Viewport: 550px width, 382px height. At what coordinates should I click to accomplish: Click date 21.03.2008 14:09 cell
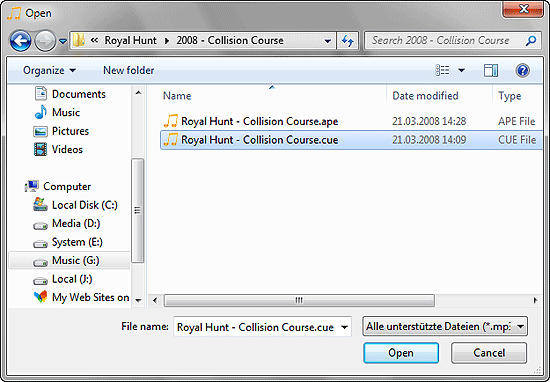tap(429, 140)
